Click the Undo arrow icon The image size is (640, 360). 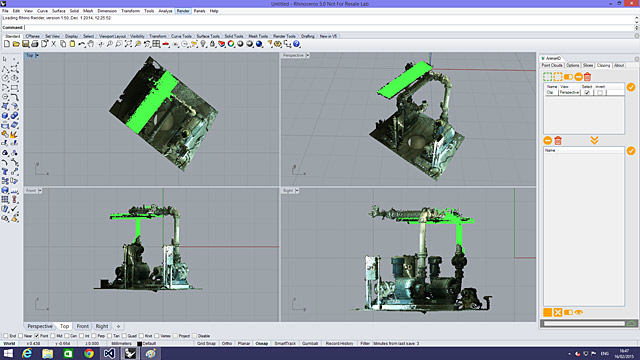82,44
